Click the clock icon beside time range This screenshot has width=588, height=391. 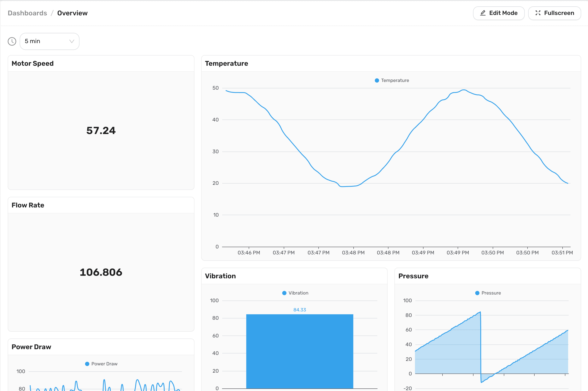coord(12,41)
